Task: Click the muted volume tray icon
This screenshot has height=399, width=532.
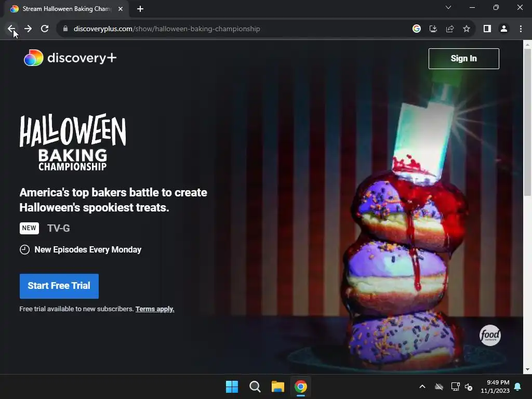Action: click(469, 387)
